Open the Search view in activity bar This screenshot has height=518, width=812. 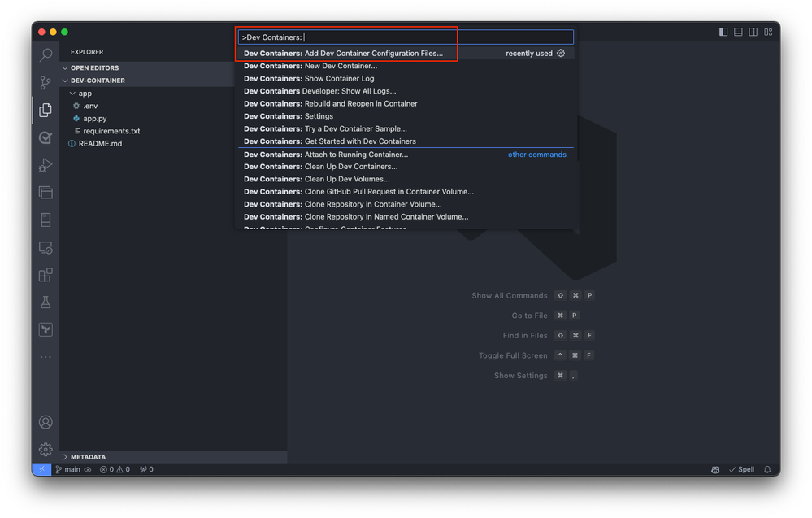coord(46,54)
